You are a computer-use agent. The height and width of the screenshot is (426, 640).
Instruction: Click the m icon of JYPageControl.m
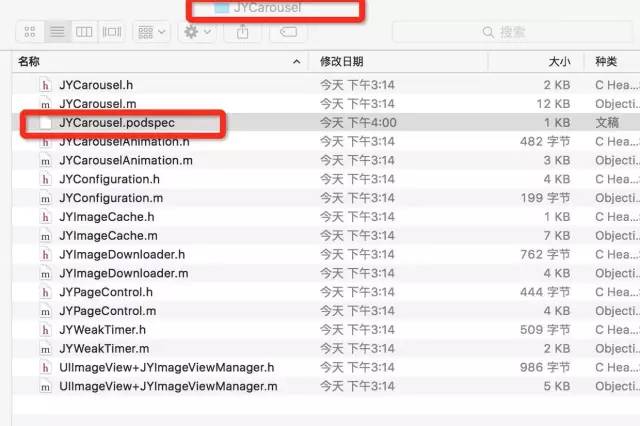(45, 311)
